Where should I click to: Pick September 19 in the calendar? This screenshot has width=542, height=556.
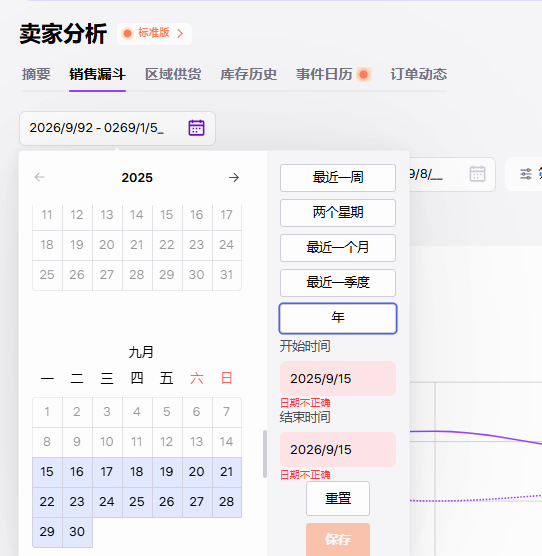167,472
